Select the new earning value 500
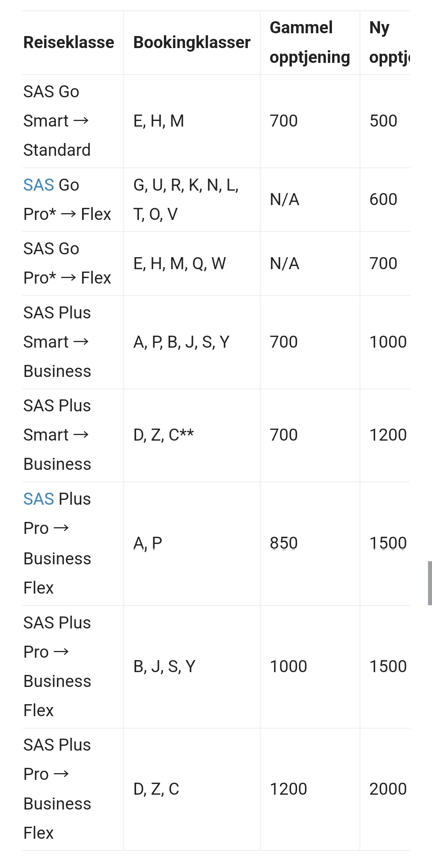The image size is (432, 868). (x=383, y=121)
